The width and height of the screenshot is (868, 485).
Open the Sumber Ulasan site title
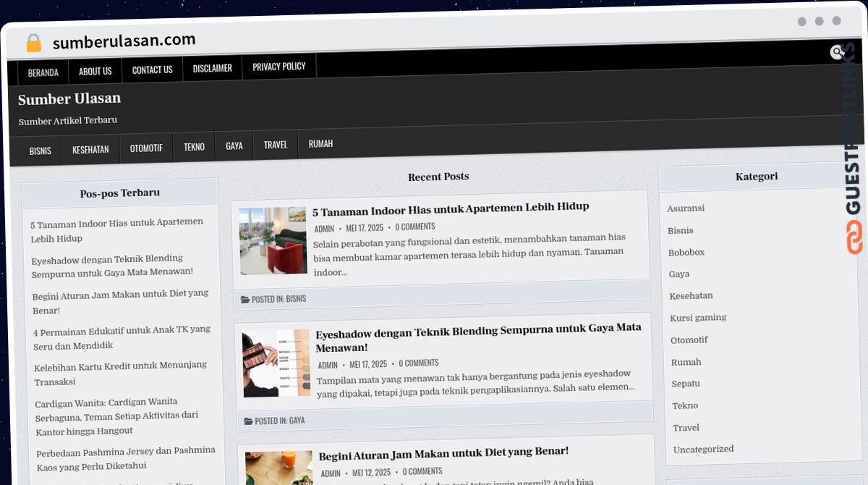click(x=69, y=98)
